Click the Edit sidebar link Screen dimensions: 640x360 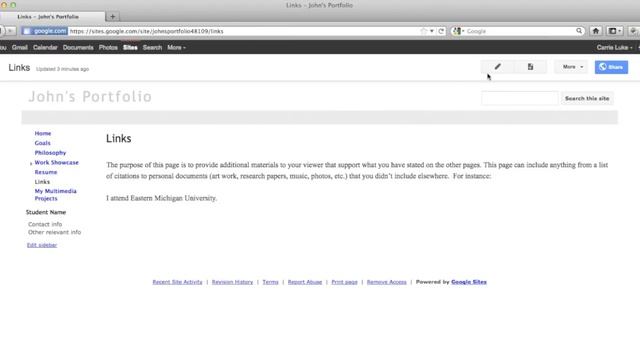42,245
